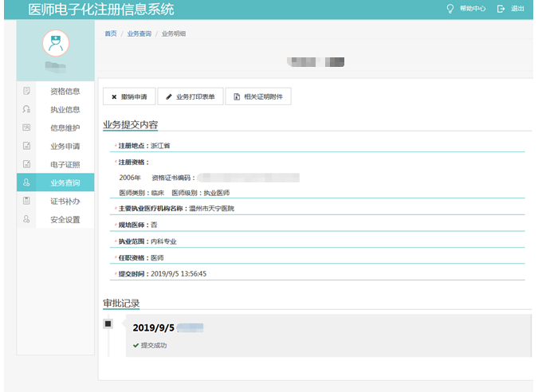Open 相关证明附件 button
The image size is (538, 392).
point(258,96)
